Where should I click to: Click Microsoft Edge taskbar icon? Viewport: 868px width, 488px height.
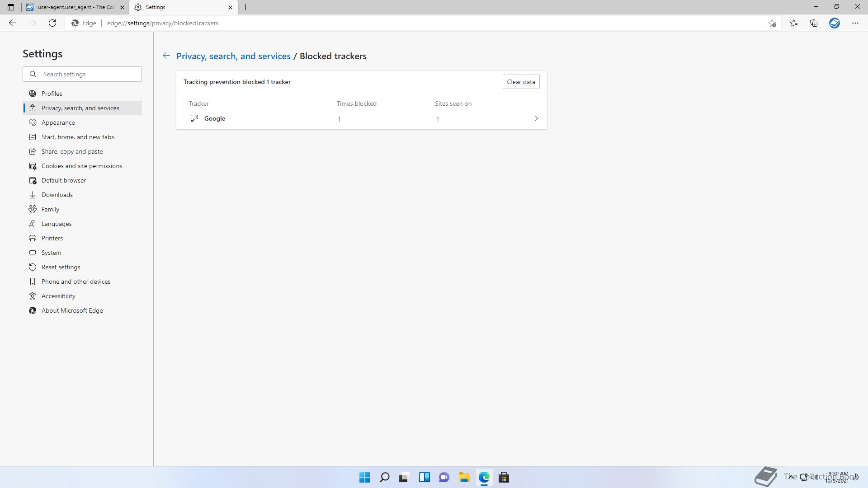[484, 477]
